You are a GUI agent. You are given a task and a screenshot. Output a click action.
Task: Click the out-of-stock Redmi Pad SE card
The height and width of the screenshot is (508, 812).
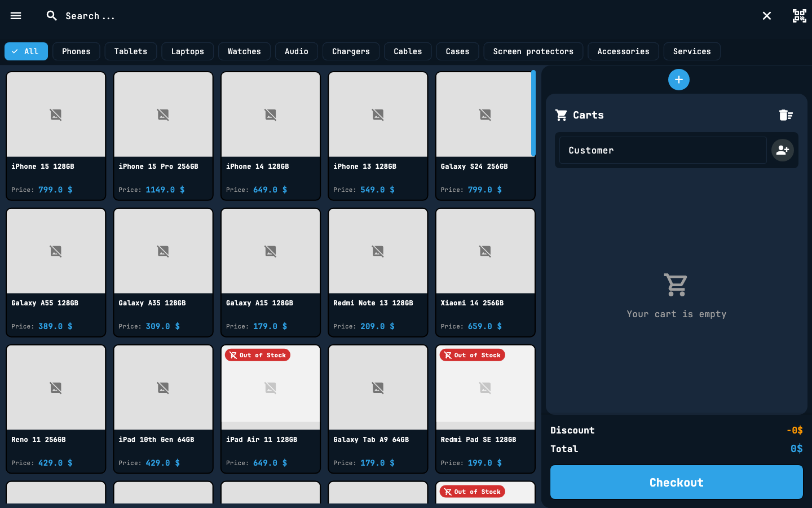pyautogui.click(x=486, y=409)
